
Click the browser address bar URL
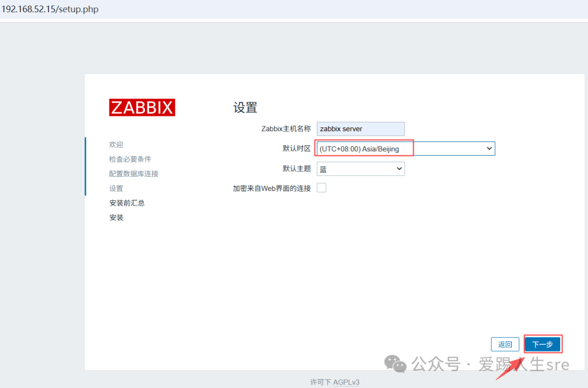pos(50,9)
